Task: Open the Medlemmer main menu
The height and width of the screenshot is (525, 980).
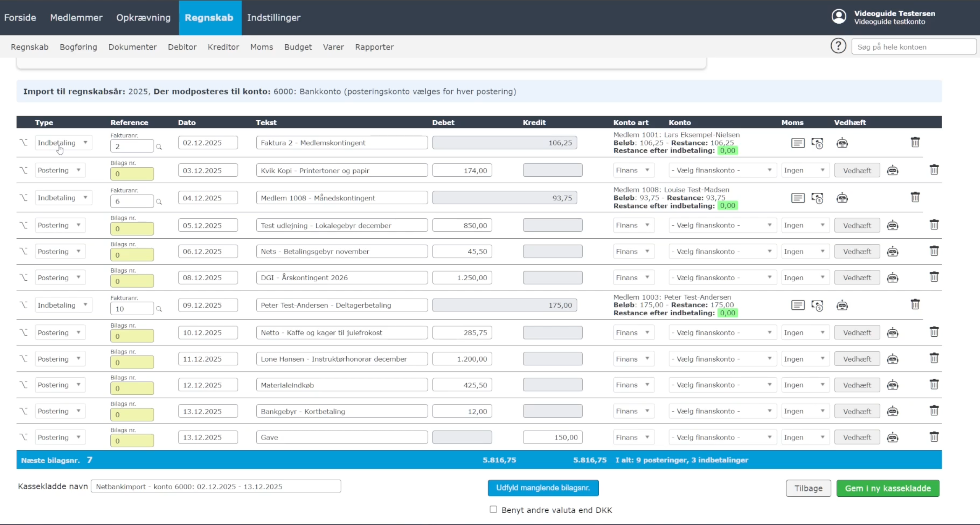Action: click(x=76, y=18)
